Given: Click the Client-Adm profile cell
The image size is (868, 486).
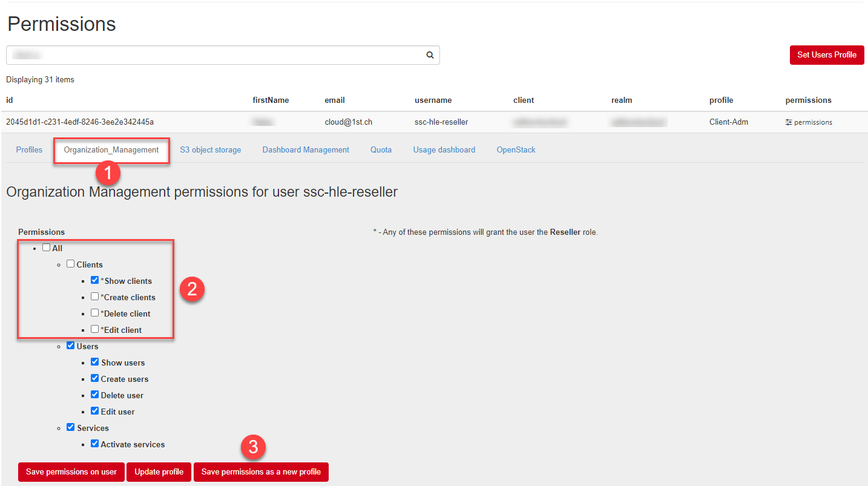Looking at the screenshot, I should tap(729, 122).
